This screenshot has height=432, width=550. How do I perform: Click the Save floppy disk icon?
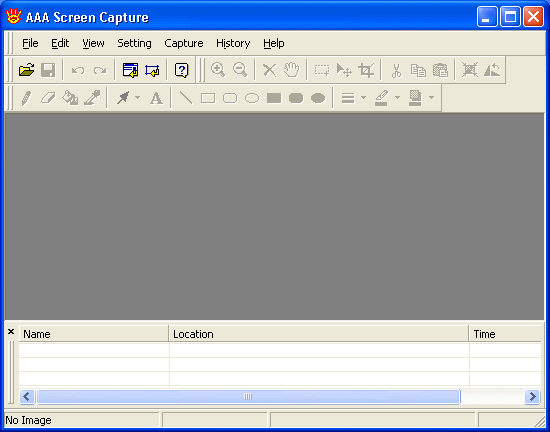48,70
